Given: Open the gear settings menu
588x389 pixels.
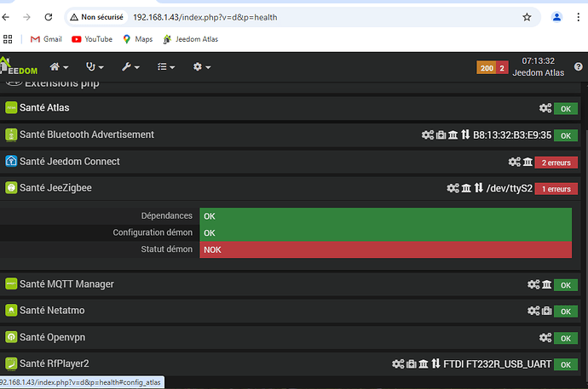Looking at the screenshot, I should (202, 67).
